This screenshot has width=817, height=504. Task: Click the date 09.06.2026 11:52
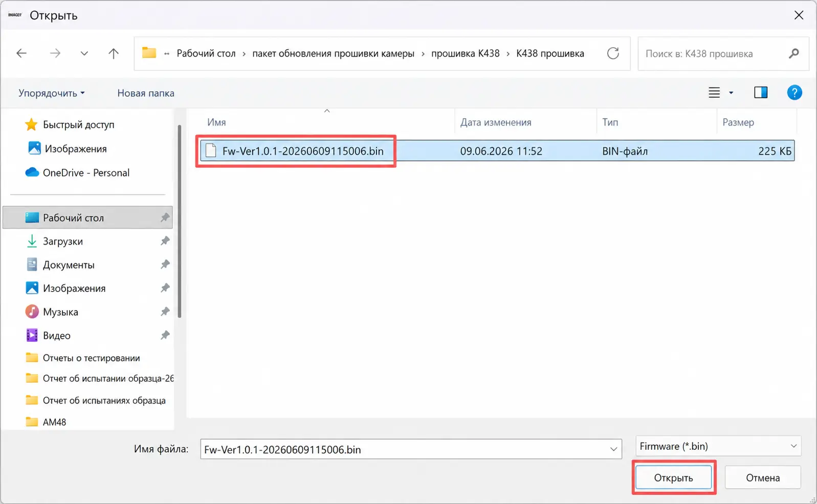coord(501,151)
